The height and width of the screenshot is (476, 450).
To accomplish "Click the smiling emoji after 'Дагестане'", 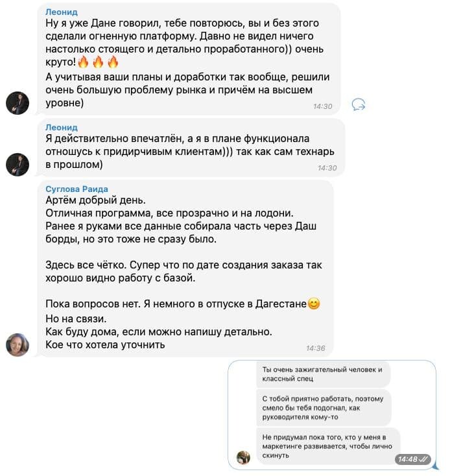I will tap(314, 303).
